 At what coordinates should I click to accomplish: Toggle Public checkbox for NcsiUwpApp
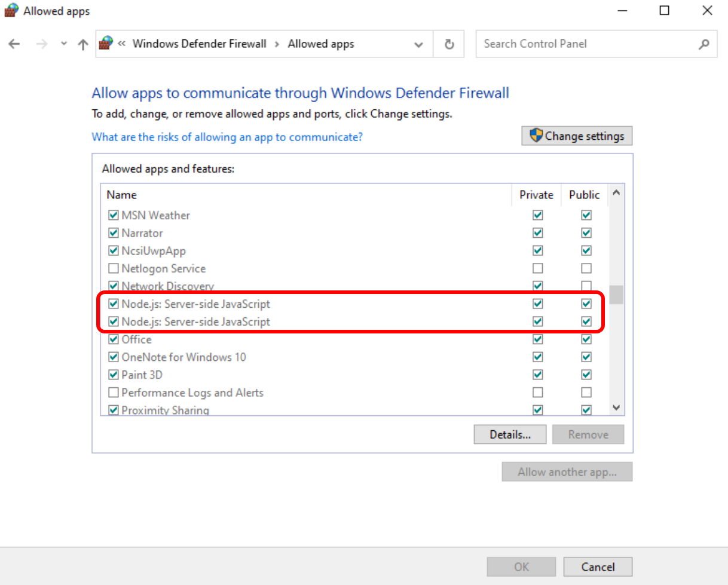pyautogui.click(x=586, y=250)
